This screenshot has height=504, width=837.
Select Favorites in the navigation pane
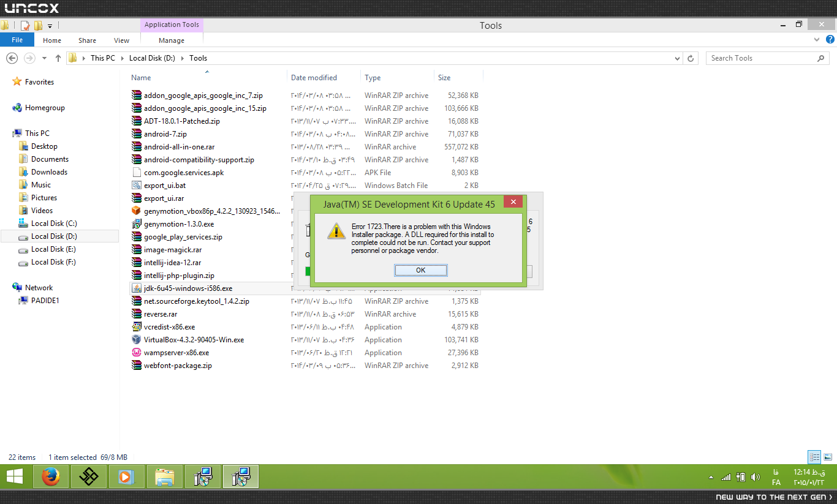pos(39,82)
